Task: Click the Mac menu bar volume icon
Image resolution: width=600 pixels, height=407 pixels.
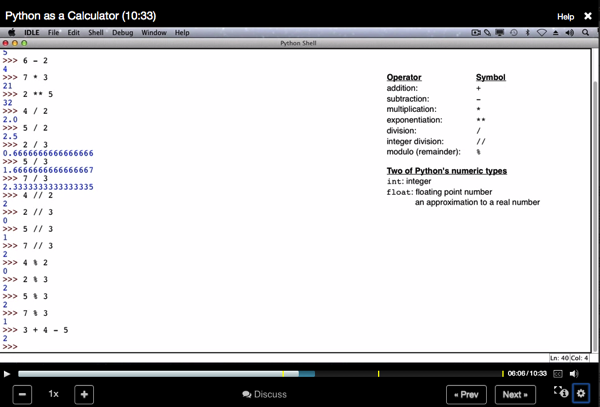Action: click(x=569, y=33)
